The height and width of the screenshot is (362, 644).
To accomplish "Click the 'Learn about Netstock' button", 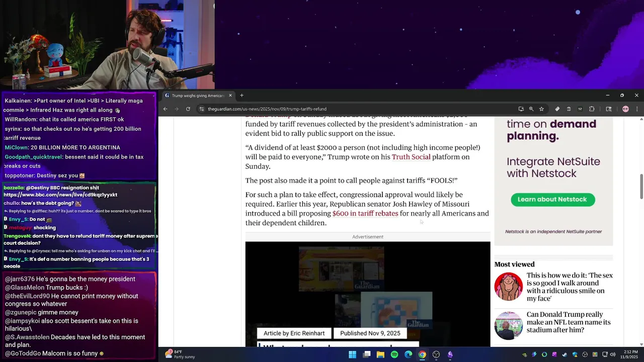I will pyautogui.click(x=552, y=199).
